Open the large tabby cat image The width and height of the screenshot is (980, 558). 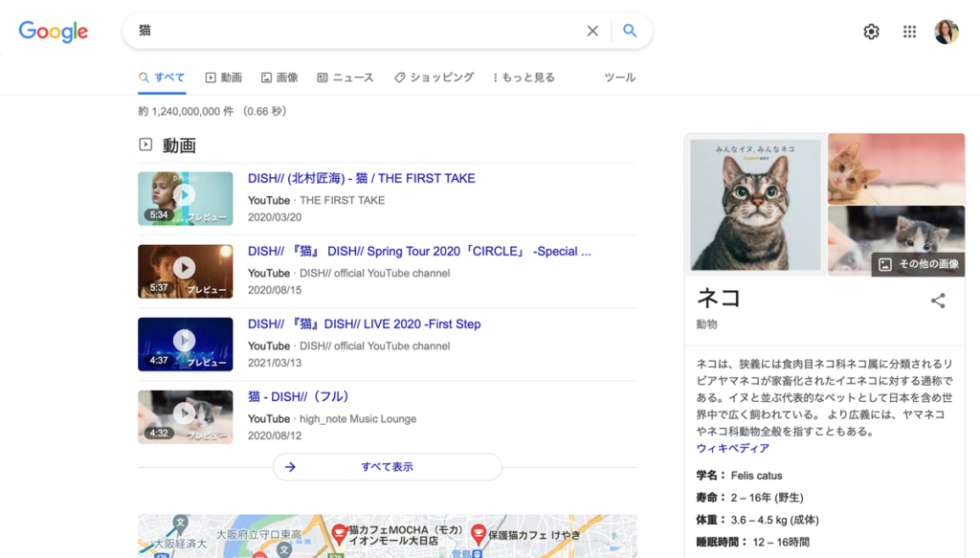(755, 204)
